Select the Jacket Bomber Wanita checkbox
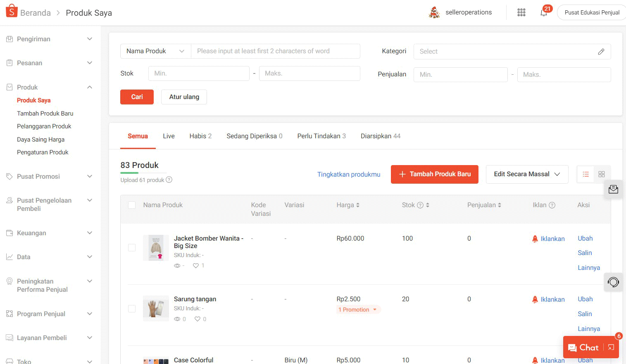Image resolution: width=626 pixels, height=364 pixels. click(132, 248)
